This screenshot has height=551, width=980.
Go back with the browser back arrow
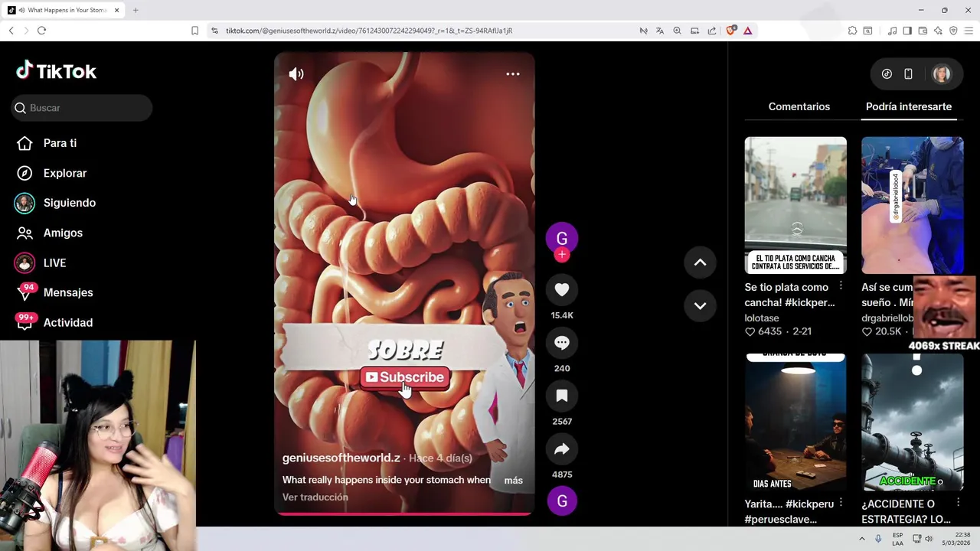click(11, 31)
